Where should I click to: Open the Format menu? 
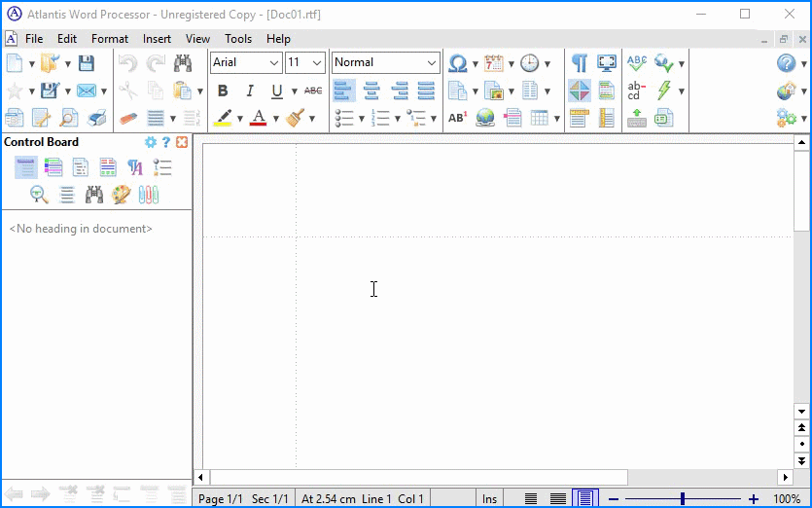[x=110, y=39]
